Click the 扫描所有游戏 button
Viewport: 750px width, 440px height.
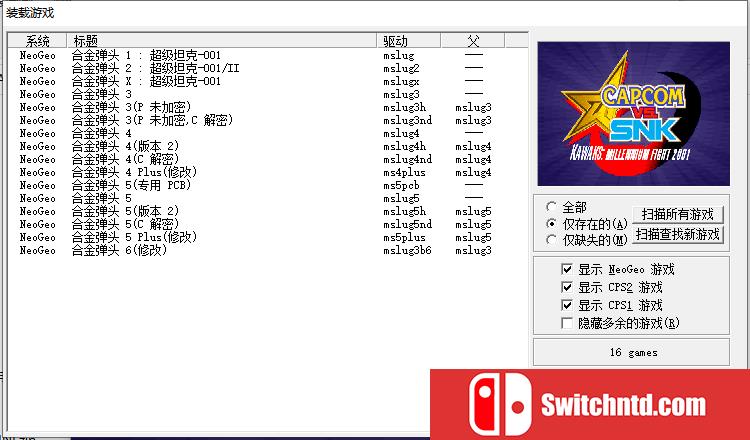pos(677,214)
